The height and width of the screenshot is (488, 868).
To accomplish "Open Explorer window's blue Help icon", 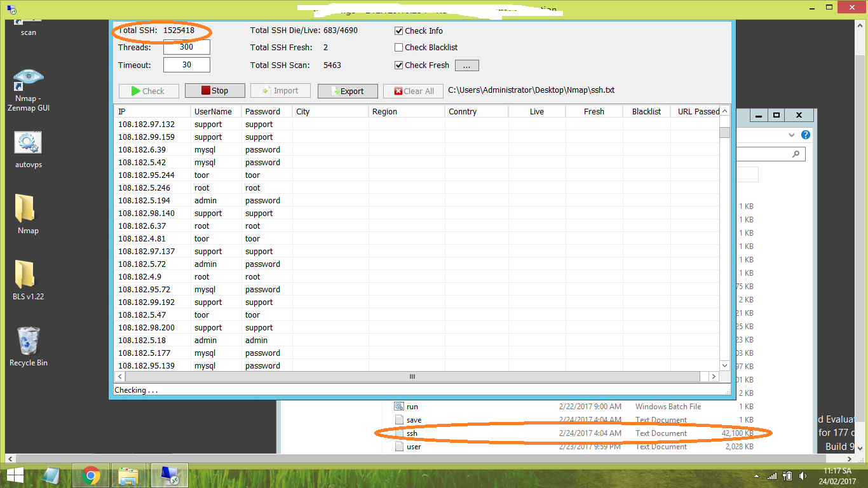I will pos(806,135).
